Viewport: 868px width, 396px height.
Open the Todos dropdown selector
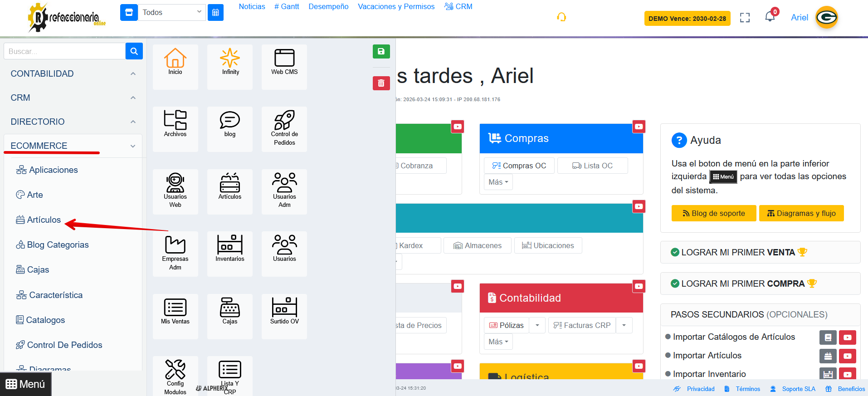pyautogui.click(x=171, y=12)
